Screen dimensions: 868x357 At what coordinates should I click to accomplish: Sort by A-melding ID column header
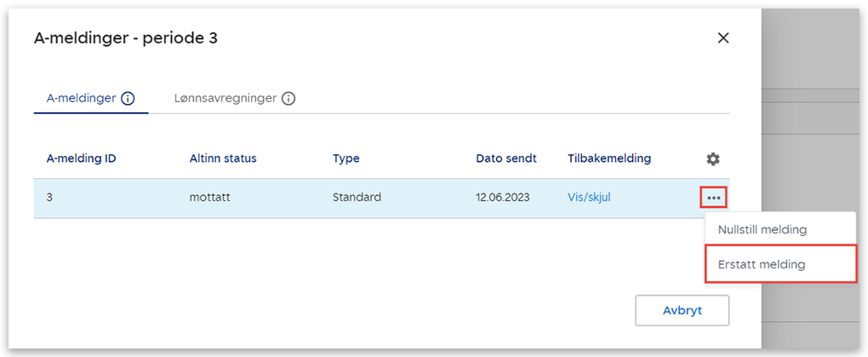coord(81,158)
